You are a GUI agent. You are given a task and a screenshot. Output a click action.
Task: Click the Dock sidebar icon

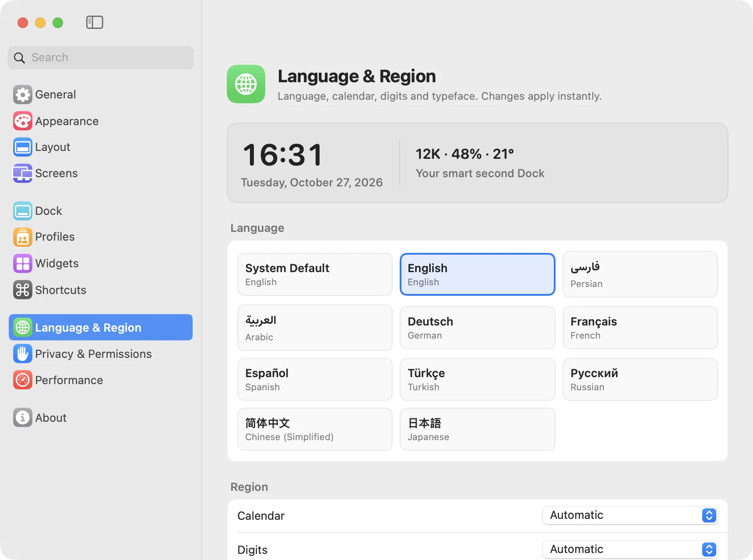pyautogui.click(x=23, y=211)
